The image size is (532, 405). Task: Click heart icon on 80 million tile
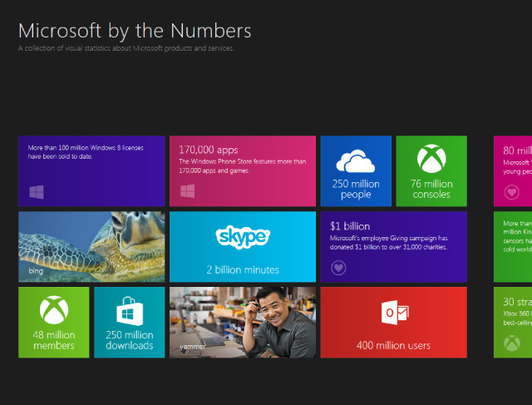[x=512, y=192]
